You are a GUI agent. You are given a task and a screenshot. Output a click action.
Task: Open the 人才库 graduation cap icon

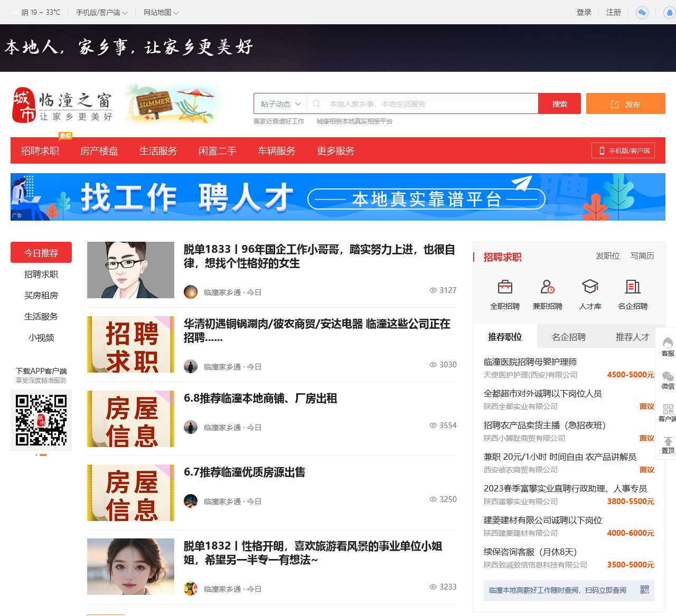pos(590,288)
